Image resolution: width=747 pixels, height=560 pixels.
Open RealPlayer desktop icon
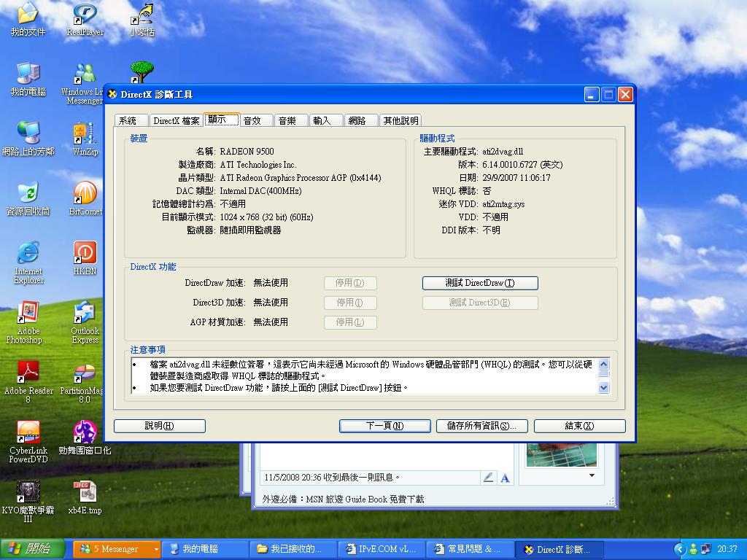[85, 15]
